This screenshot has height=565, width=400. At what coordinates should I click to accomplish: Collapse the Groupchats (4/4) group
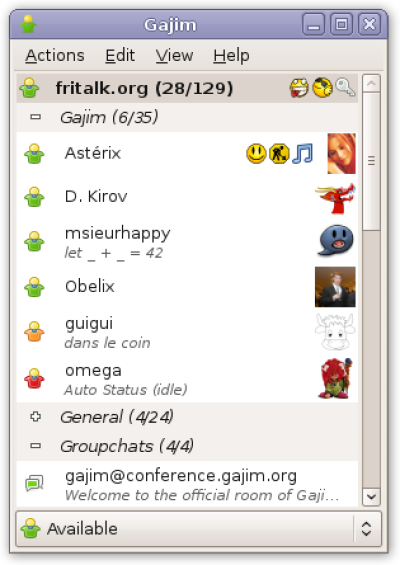(x=36, y=446)
